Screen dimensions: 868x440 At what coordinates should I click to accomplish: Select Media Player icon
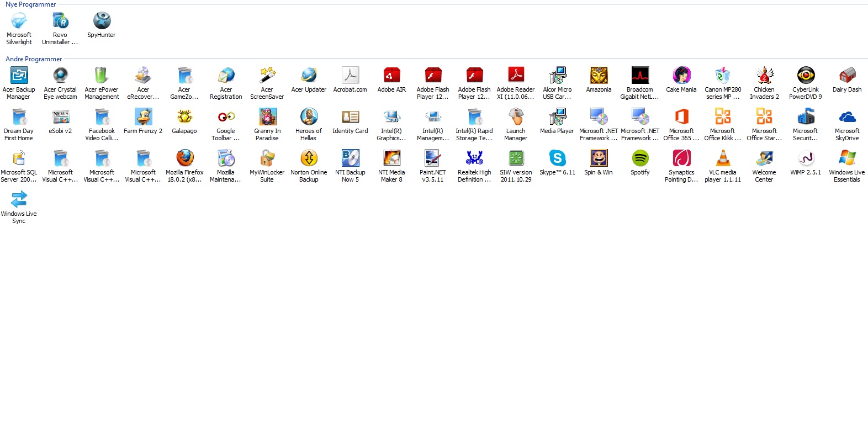[x=557, y=116]
